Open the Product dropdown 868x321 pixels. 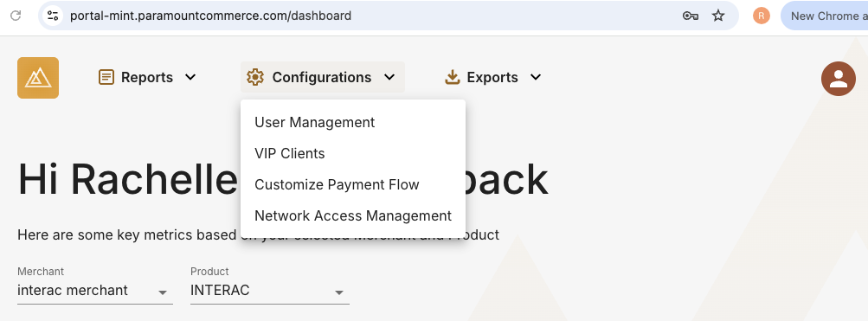point(270,291)
